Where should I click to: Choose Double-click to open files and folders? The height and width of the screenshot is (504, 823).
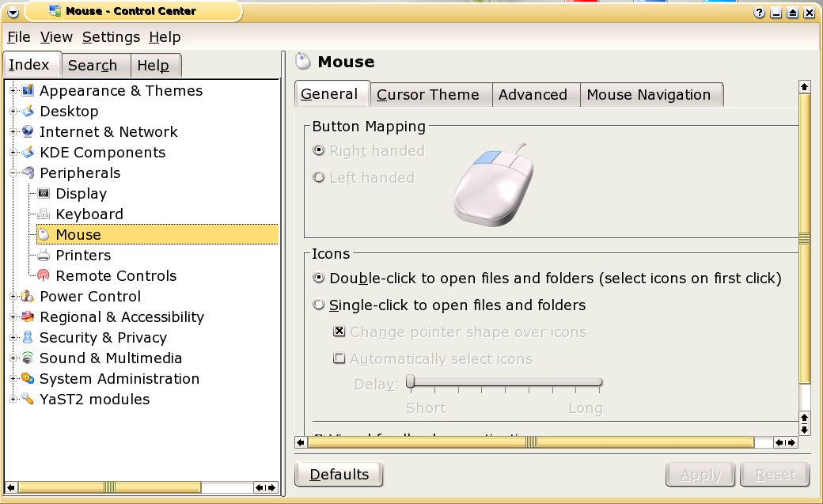click(319, 277)
